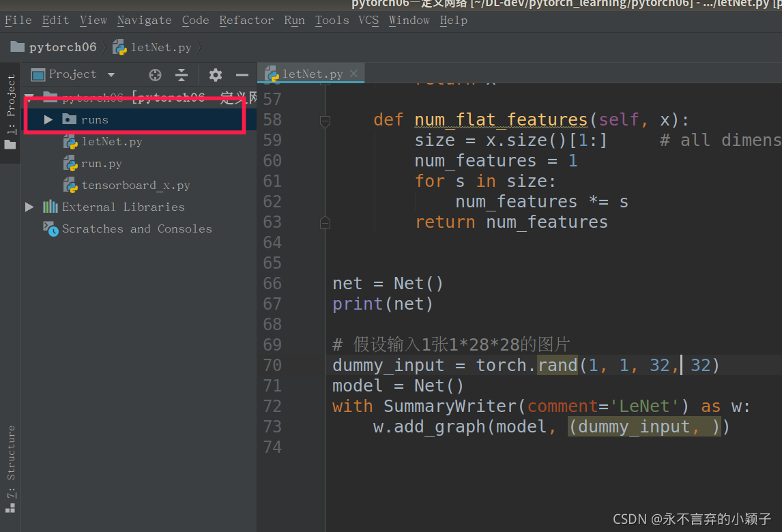Hide the Project panel with minus icon
The image size is (782, 532).
242,75
